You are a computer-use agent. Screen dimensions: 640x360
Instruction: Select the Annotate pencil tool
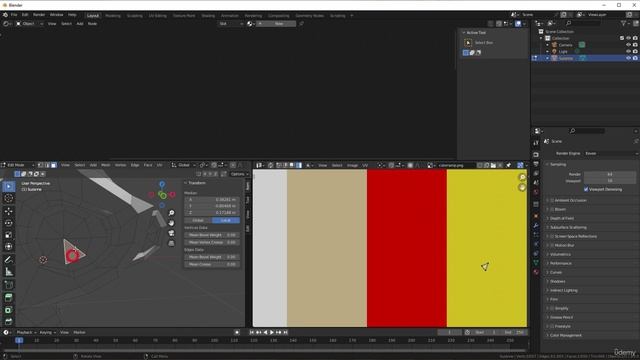9,260
